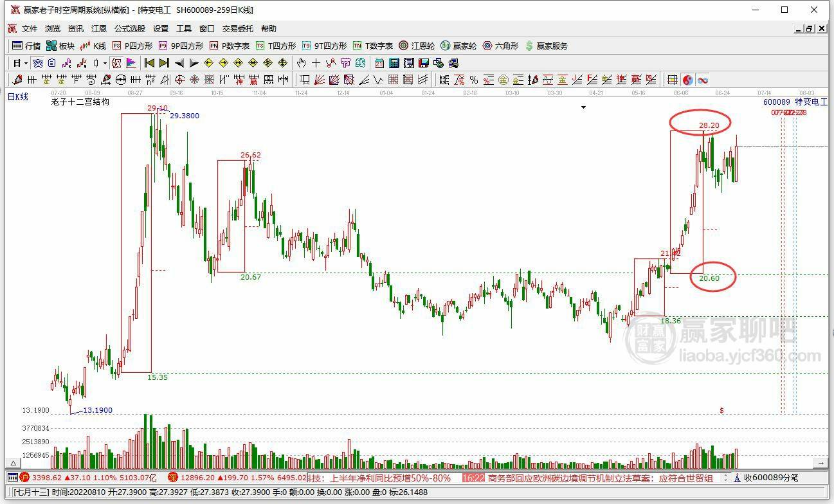Image resolution: width=834 pixels, height=504 pixels.
Task: Click the 老子十二宫结构 chart title
Action: point(80,102)
